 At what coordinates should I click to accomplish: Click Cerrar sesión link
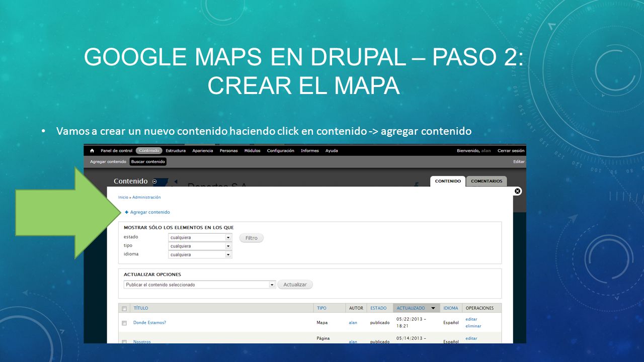[x=511, y=151]
